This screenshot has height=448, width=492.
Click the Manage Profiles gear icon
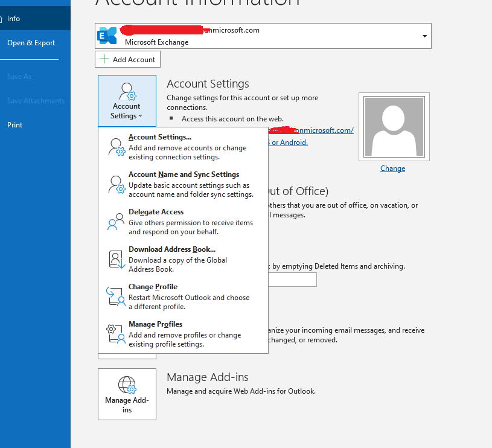[115, 334]
